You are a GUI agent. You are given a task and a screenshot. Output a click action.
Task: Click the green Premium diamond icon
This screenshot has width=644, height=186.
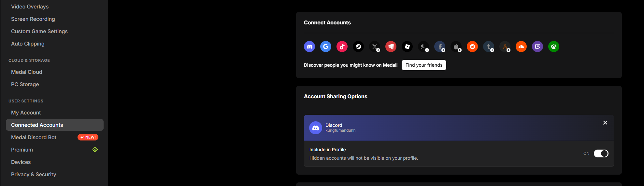(x=95, y=150)
